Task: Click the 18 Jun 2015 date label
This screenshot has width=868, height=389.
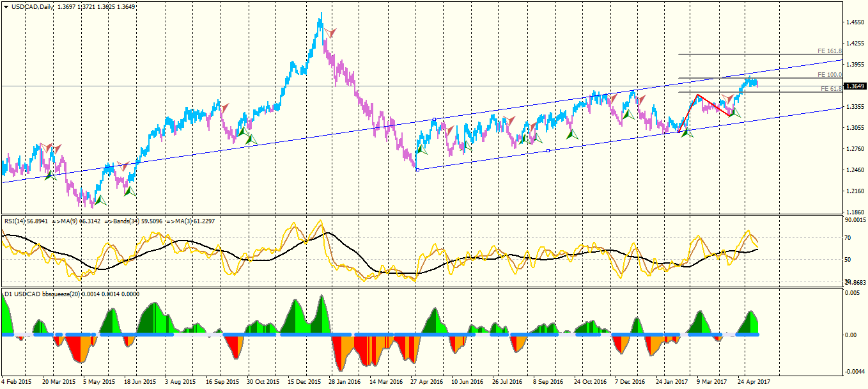Action: [140, 381]
